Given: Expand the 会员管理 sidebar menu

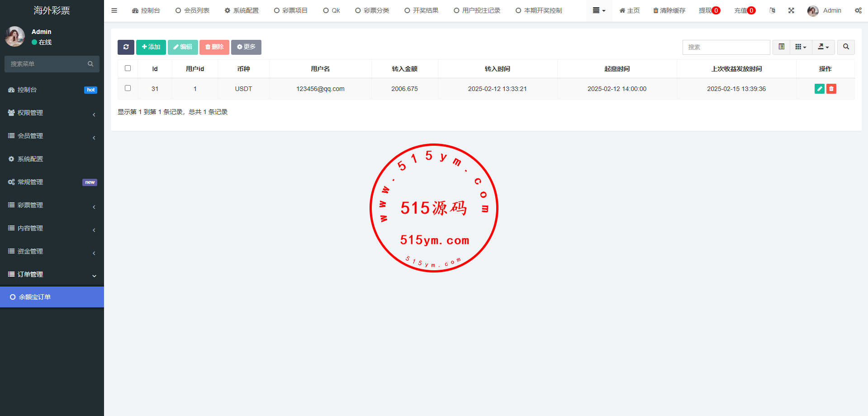Looking at the screenshot, I should tap(52, 136).
